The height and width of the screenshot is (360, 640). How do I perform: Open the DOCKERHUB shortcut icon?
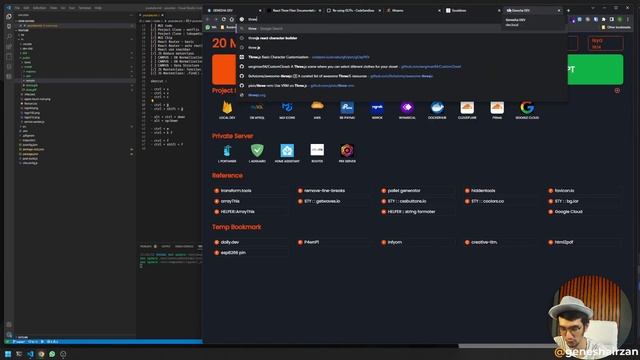click(x=437, y=107)
